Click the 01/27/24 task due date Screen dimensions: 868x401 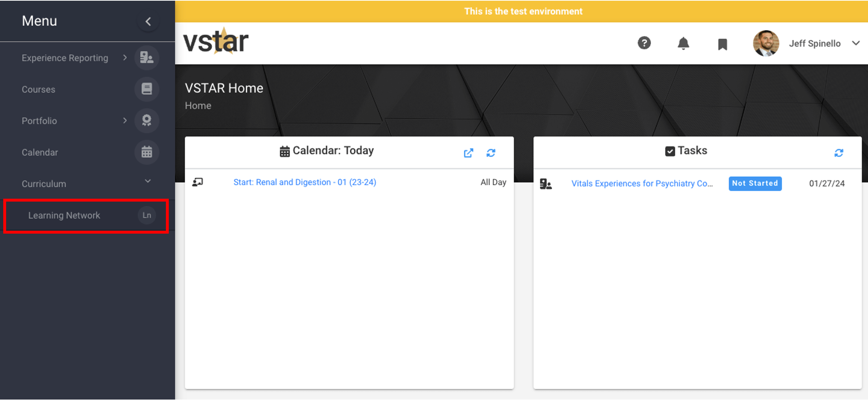coord(827,184)
